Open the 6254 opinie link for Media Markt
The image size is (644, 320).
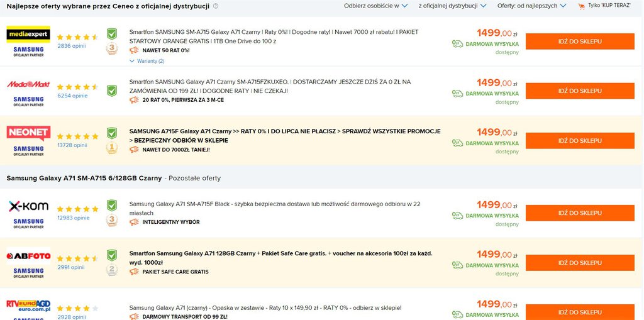pyautogui.click(x=72, y=96)
